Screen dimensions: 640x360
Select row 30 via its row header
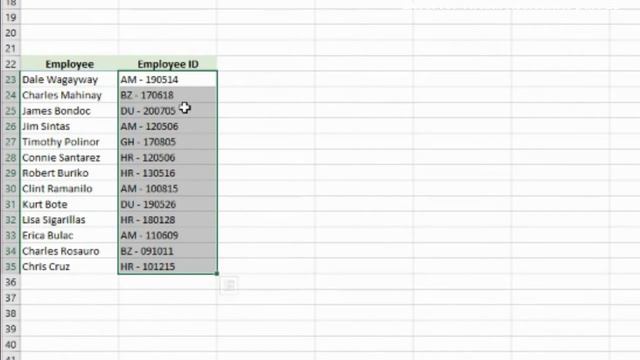tap(11, 188)
